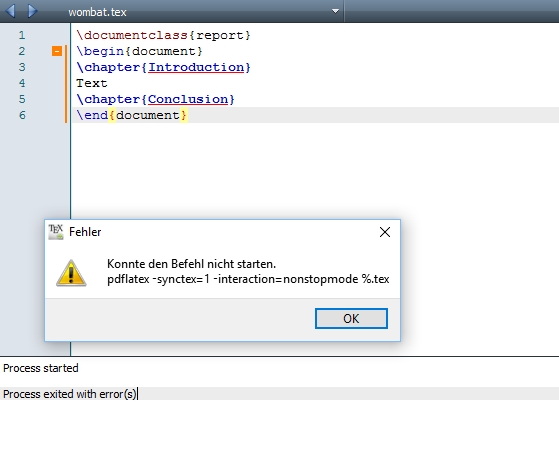This screenshot has height=469, width=559.
Task: Click the \end{document} line
Action: pos(131,115)
